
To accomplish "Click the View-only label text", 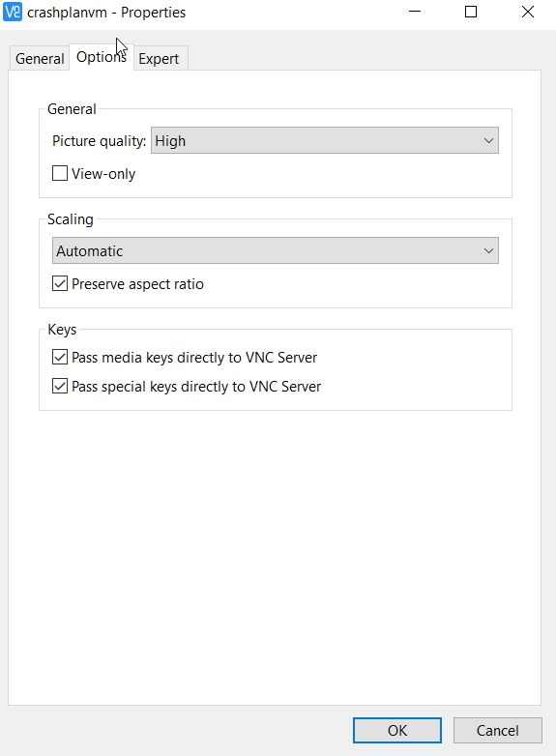I will click(x=103, y=174).
